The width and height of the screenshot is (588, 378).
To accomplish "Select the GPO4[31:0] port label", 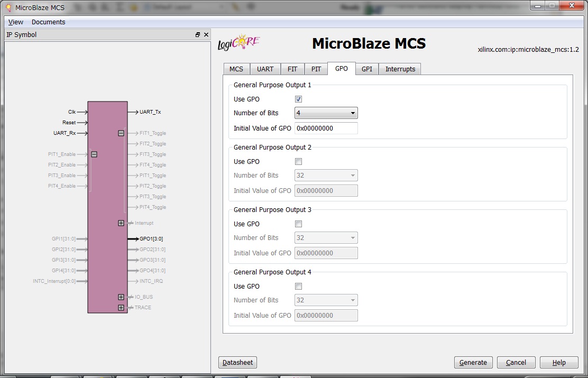I will coord(152,270).
